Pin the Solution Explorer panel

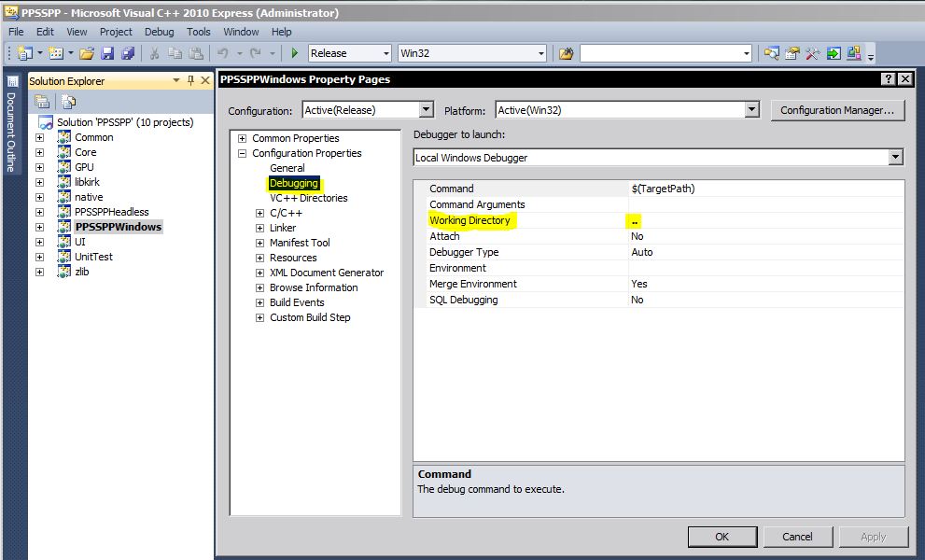(191, 81)
